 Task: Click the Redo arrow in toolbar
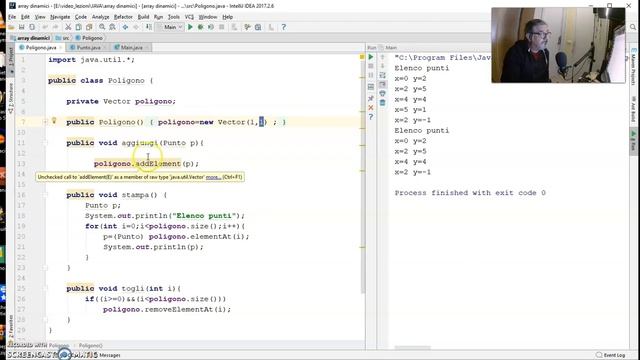point(55,27)
